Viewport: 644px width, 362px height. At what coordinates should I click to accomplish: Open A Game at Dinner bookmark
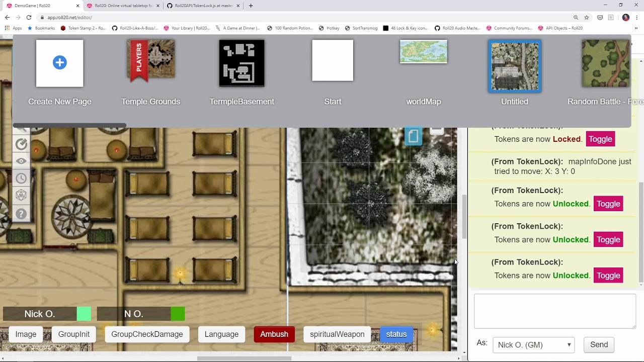[238, 28]
